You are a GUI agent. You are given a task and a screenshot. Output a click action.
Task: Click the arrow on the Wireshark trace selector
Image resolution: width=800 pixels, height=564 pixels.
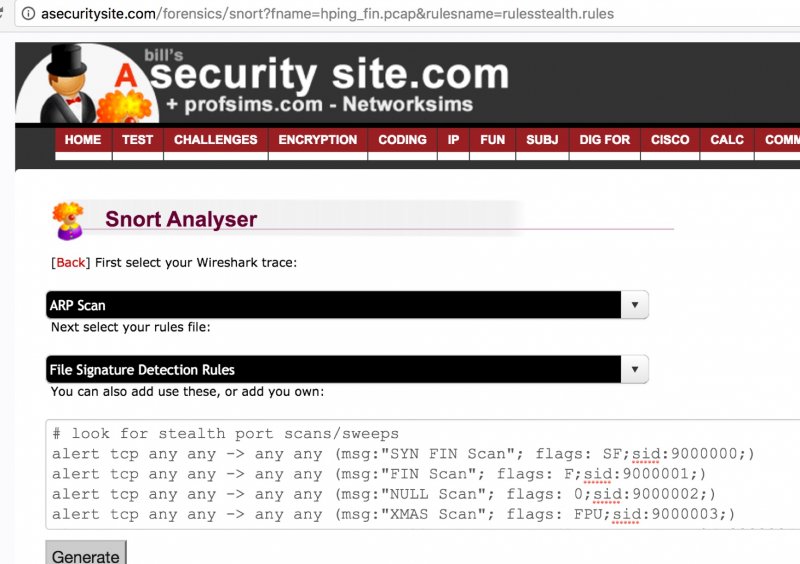click(x=635, y=305)
